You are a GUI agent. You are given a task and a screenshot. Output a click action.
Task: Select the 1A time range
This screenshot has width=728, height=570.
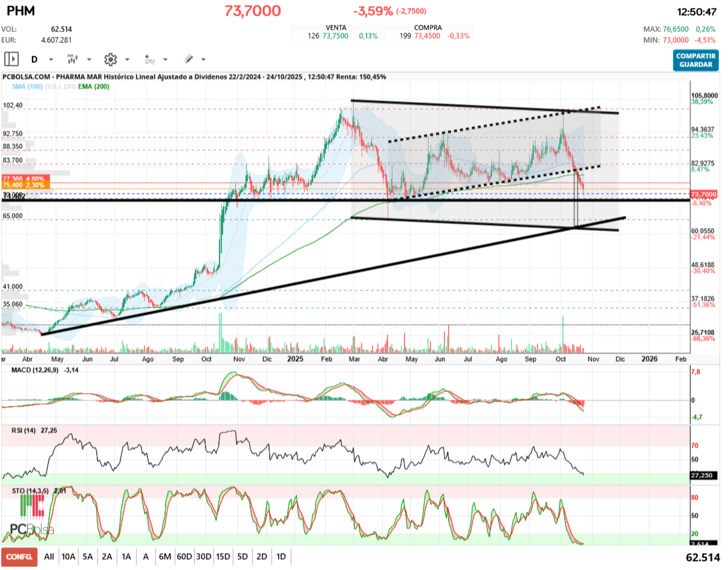[x=126, y=556]
